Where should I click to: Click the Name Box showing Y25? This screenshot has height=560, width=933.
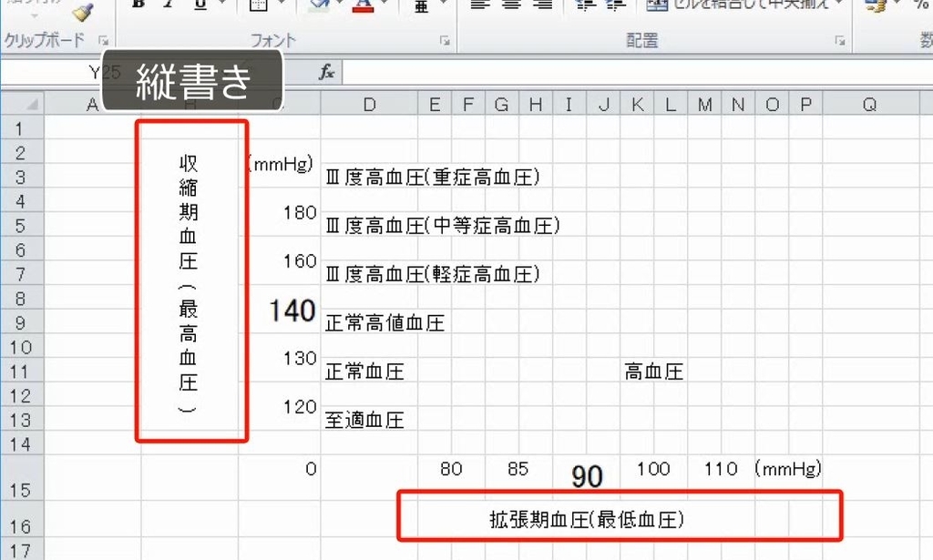tap(52, 73)
